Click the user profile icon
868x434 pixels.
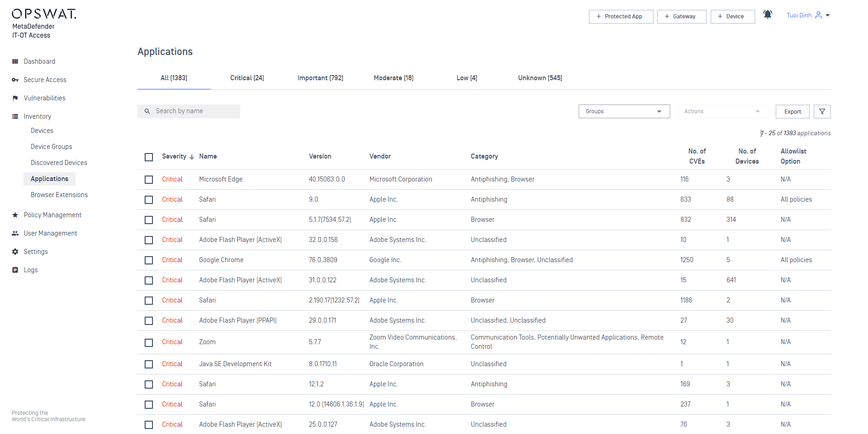tap(819, 15)
